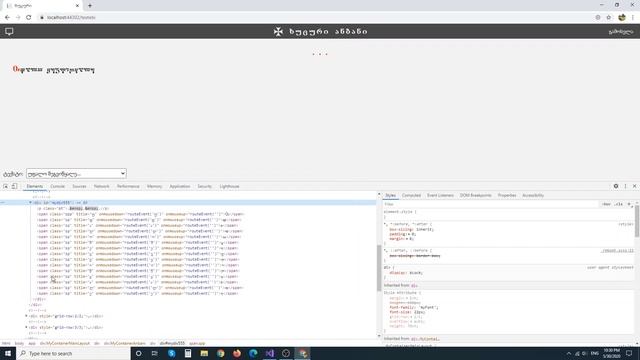The width and height of the screenshot is (640, 360).
Task: Switch to the Elements tab
Action: click(35, 186)
